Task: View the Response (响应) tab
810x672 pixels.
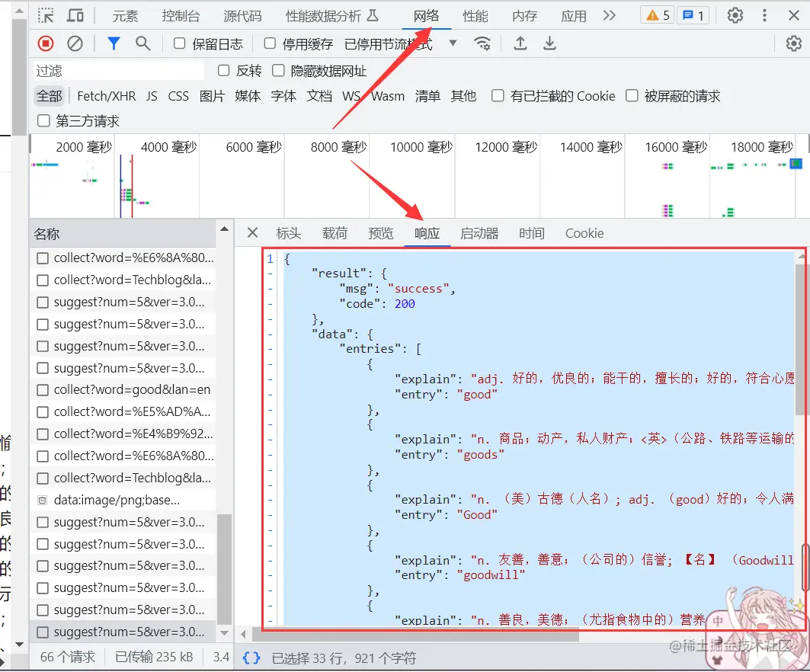Action: coord(427,233)
